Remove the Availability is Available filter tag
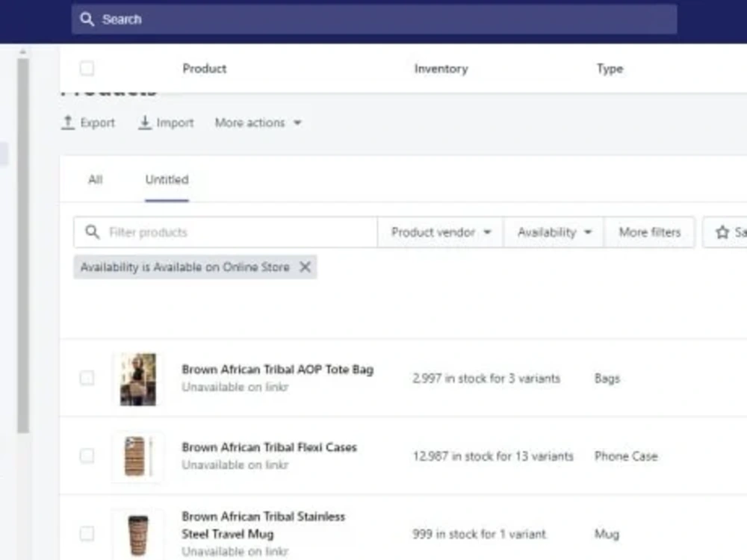 pos(305,267)
